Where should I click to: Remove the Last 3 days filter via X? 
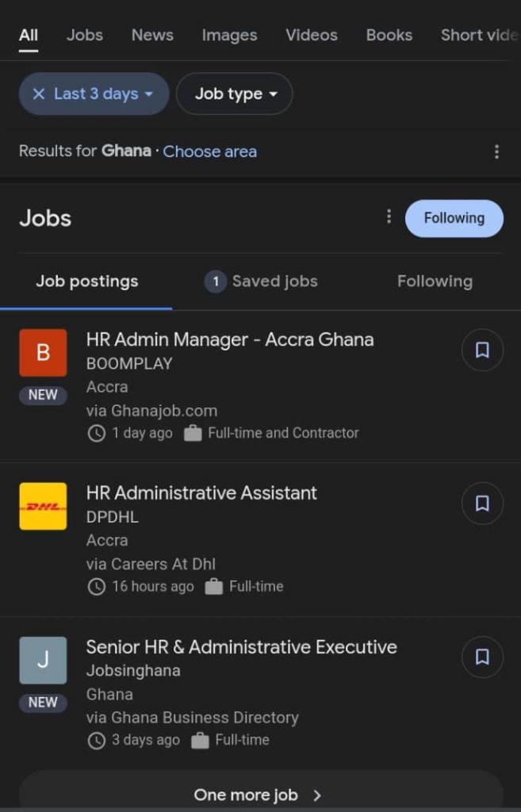tap(38, 94)
